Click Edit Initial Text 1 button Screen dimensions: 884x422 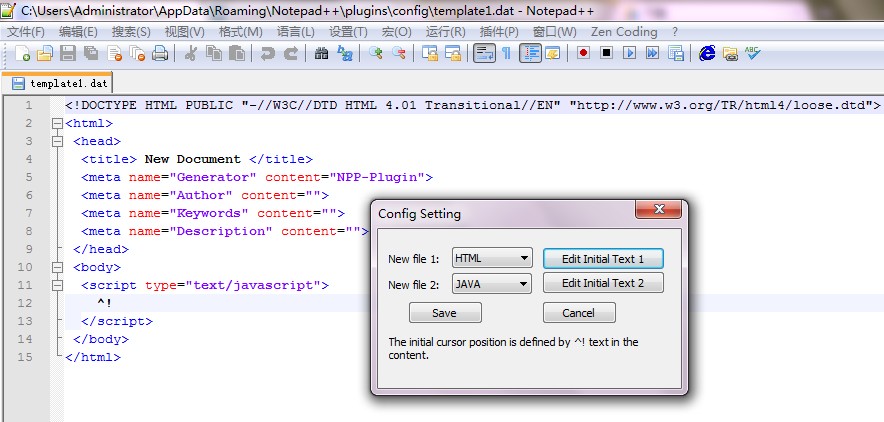coord(603,259)
